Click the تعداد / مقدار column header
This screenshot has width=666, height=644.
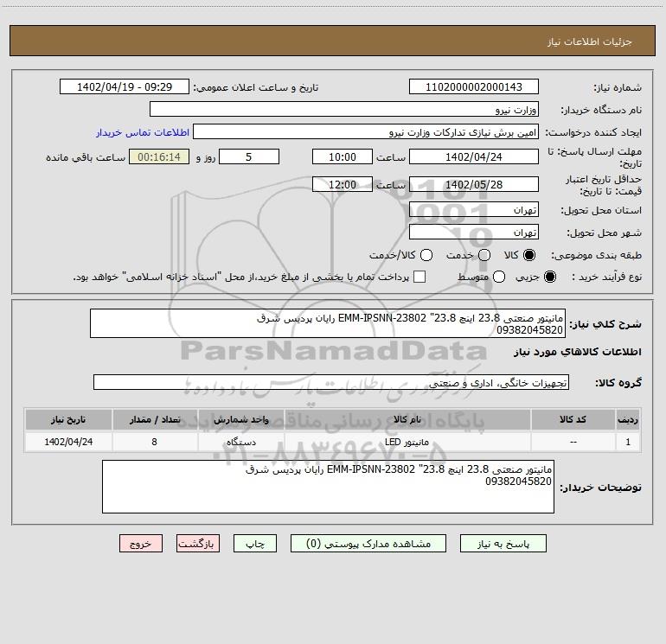pyautogui.click(x=155, y=419)
